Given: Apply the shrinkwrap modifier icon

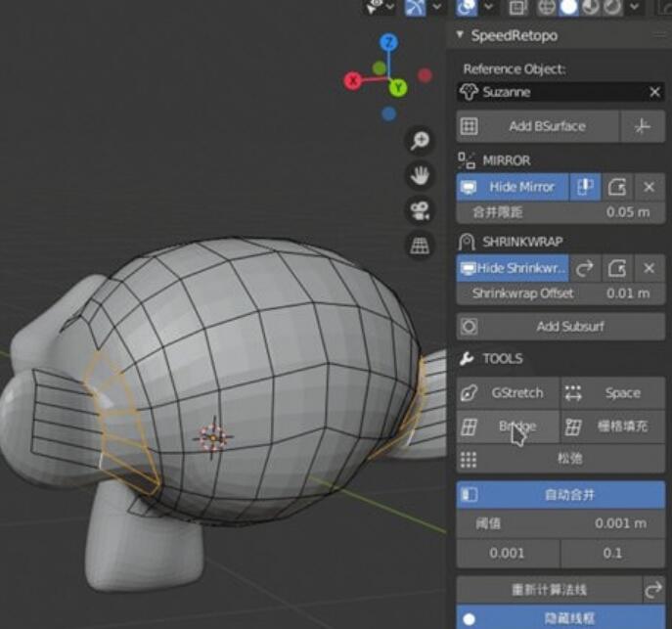Looking at the screenshot, I should point(617,268).
